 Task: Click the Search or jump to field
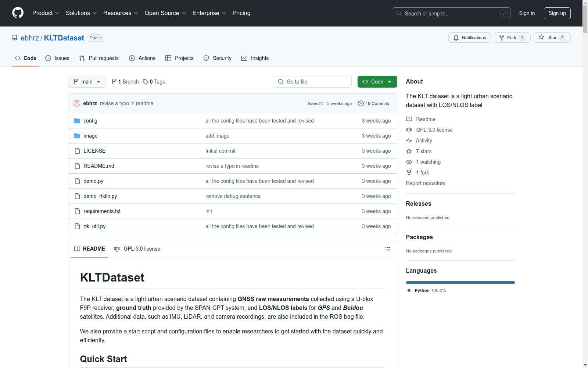[452, 13]
